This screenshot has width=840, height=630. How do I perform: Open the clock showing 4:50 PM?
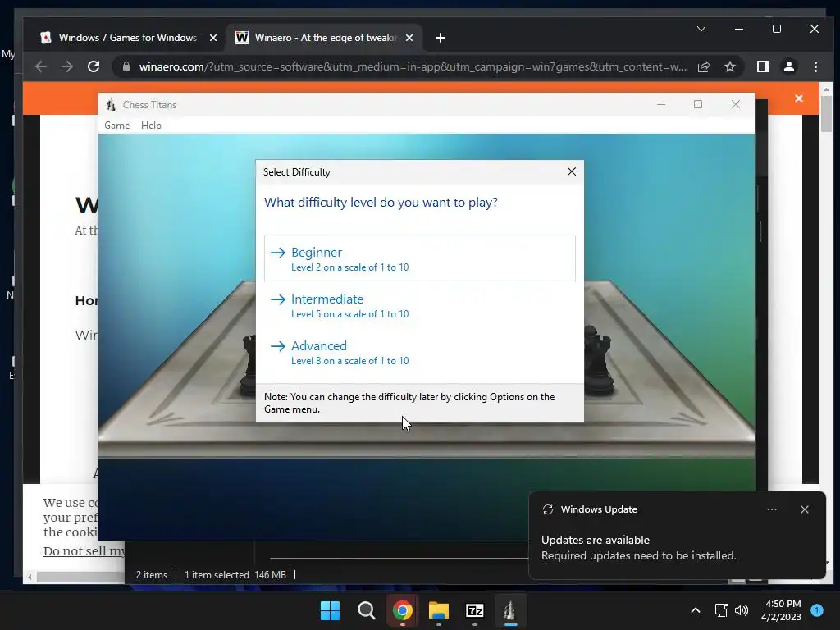(781, 610)
